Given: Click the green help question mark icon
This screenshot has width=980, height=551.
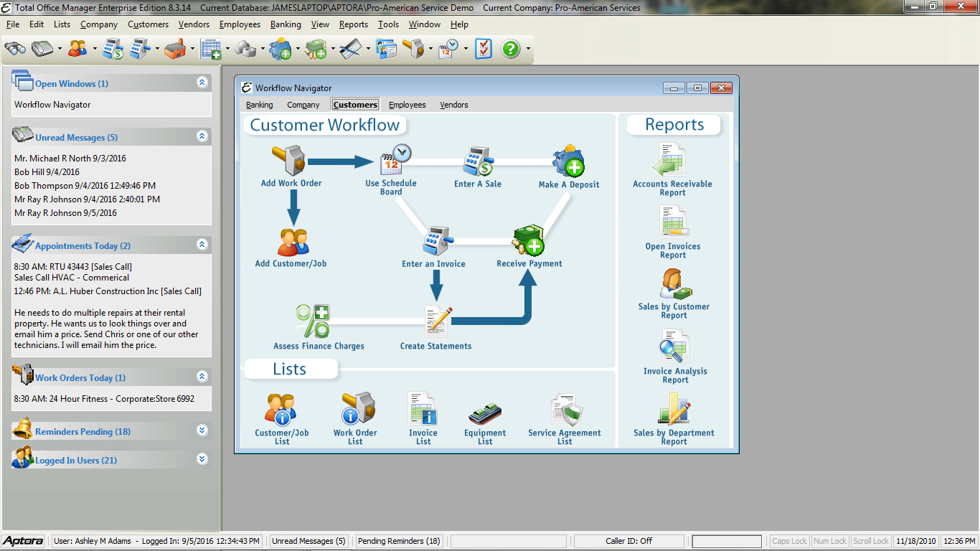Looking at the screenshot, I should [511, 49].
